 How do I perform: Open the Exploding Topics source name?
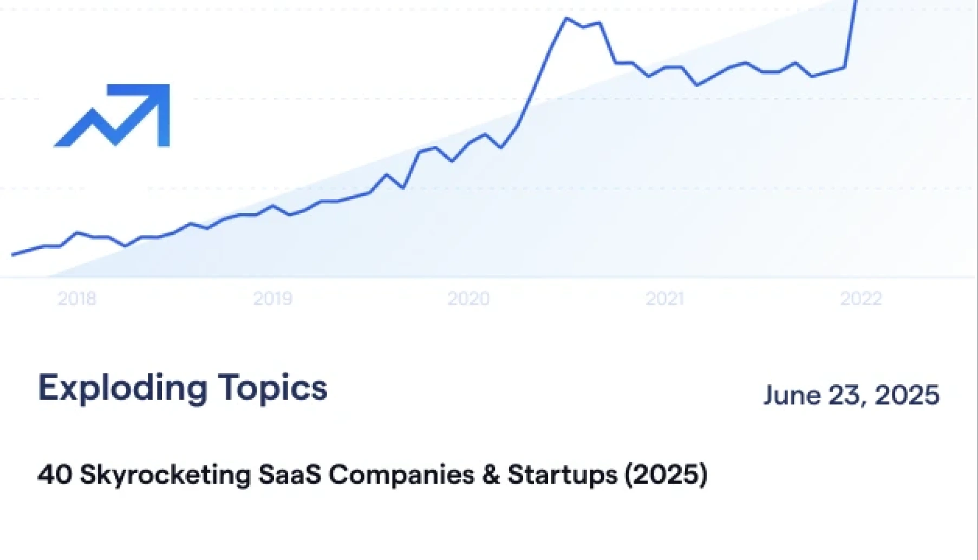pyautogui.click(x=182, y=388)
